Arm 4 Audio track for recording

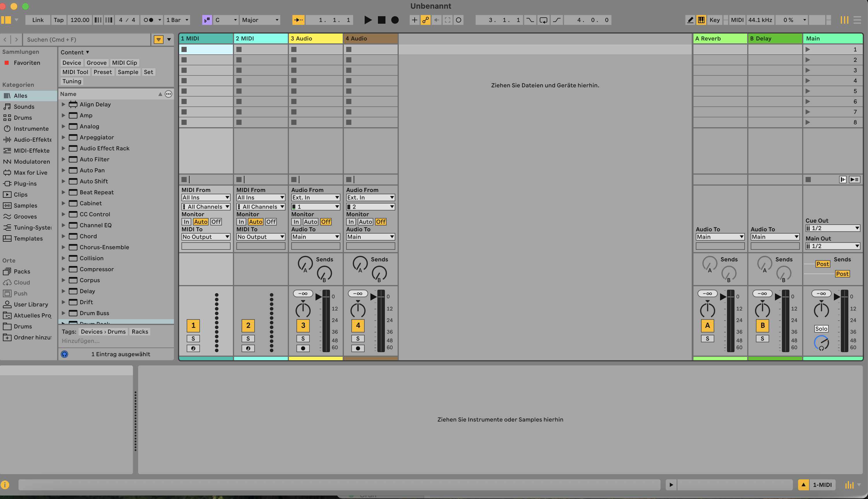click(358, 348)
